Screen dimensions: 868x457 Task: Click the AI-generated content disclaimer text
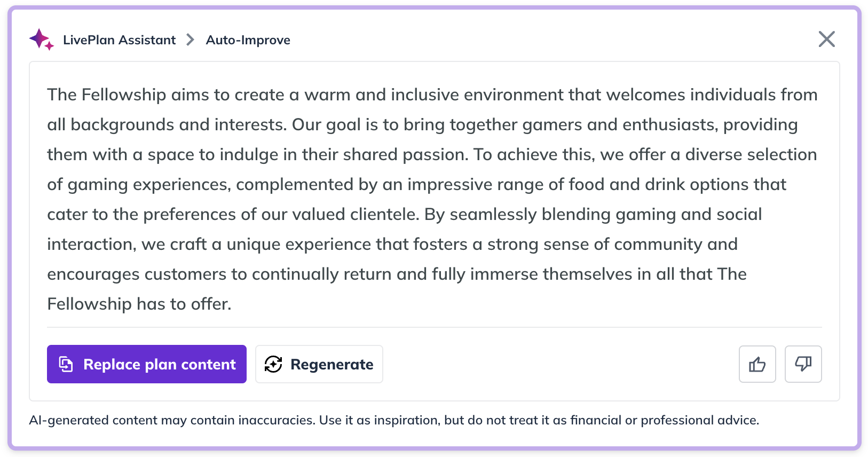[394, 420]
